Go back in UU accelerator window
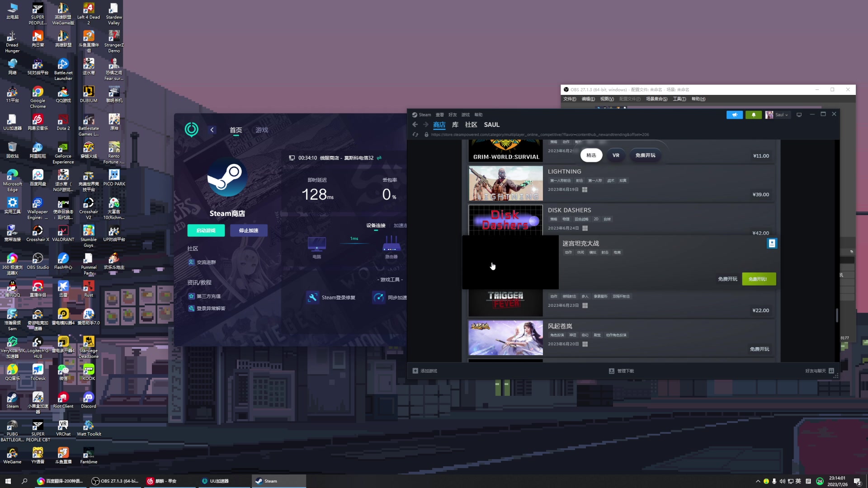868x488 pixels. click(212, 130)
